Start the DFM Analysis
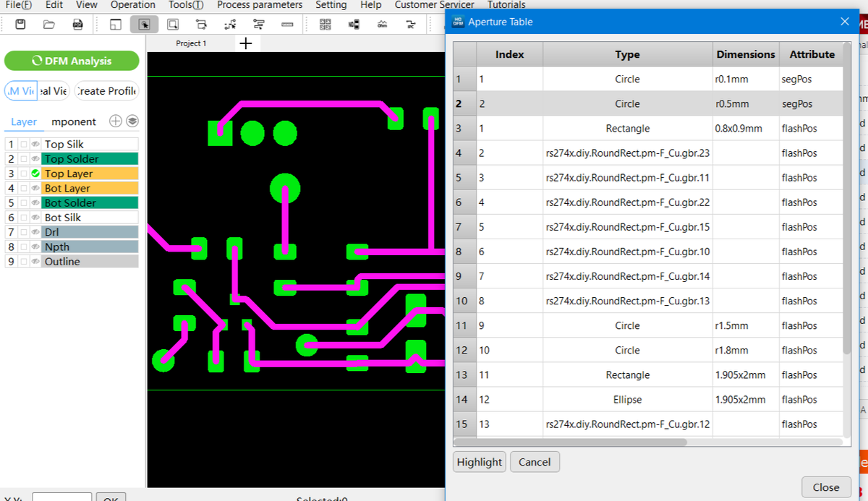 click(x=72, y=61)
